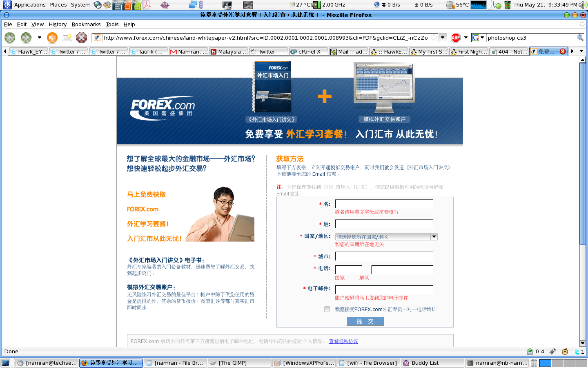The width and height of the screenshot is (588, 368).
Task: Open The GIMP from the taskbar
Action: click(x=239, y=363)
